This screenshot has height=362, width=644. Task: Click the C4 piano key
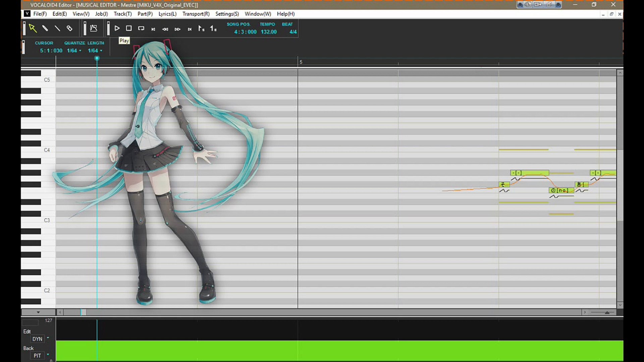click(38, 150)
